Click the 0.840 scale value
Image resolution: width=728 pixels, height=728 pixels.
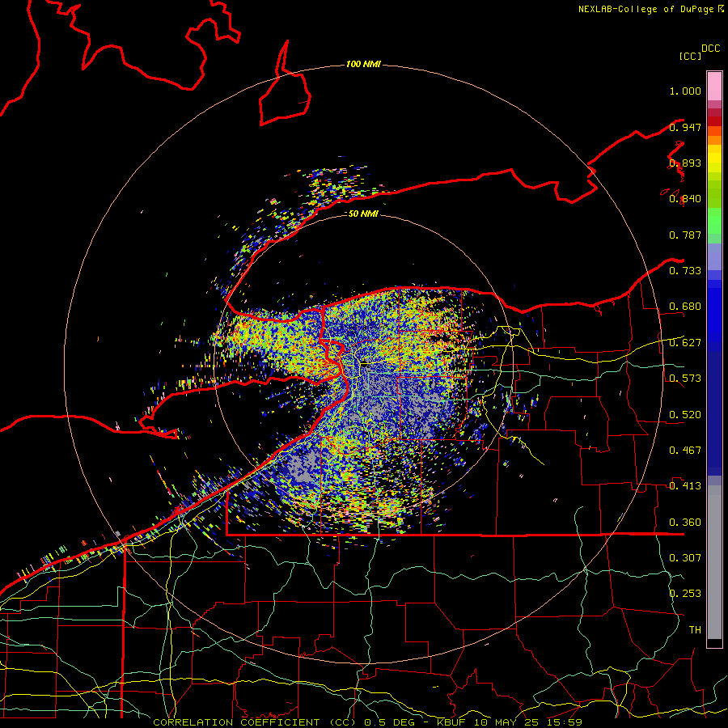coord(685,199)
